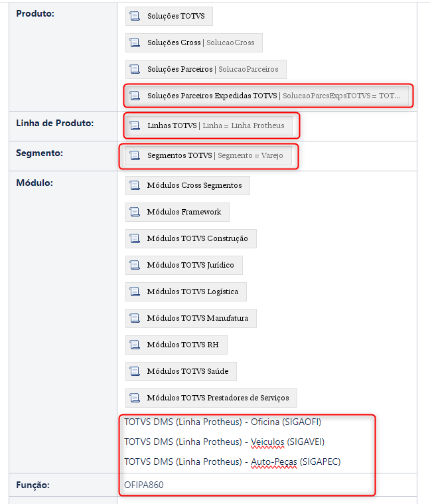This screenshot has height=504, width=430.
Task: Click the page icon beside Soluções TOTVS
Action: coord(135,16)
